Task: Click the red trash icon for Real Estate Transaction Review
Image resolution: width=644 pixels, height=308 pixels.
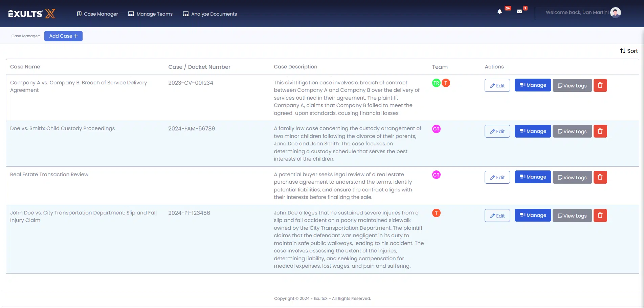Action: (600, 177)
